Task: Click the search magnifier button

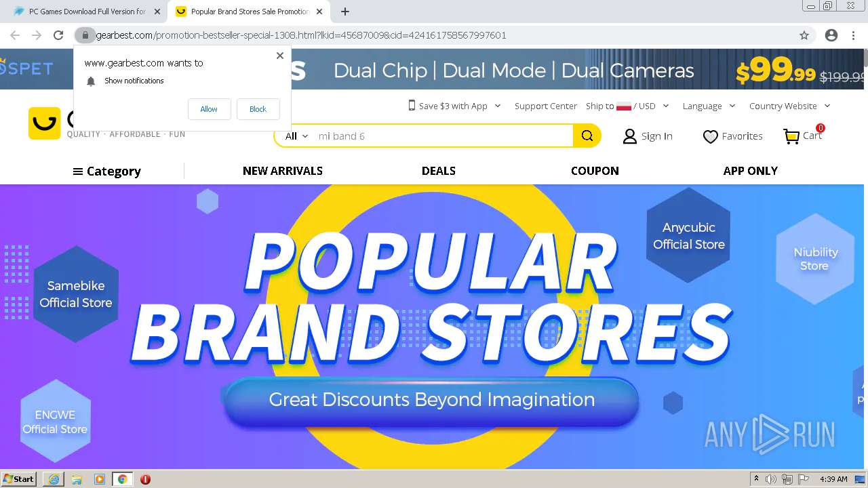Action: point(587,136)
